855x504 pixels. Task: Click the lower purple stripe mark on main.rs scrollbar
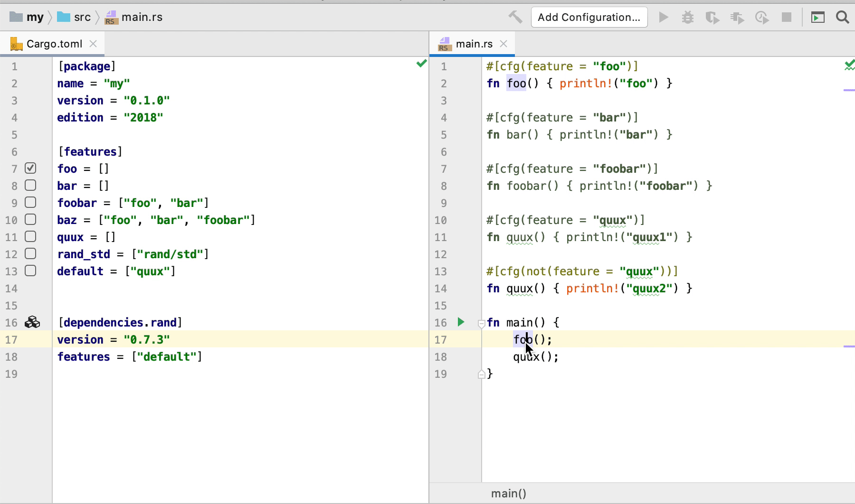click(x=849, y=346)
